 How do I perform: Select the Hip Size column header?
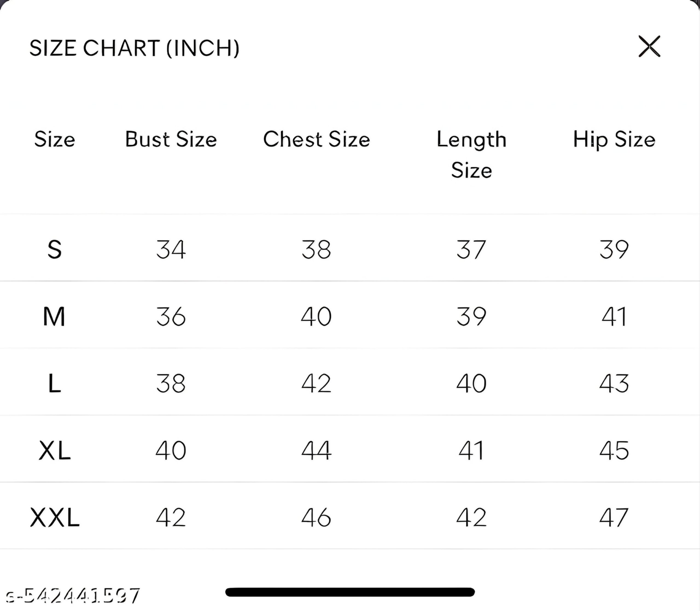[614, 139]
